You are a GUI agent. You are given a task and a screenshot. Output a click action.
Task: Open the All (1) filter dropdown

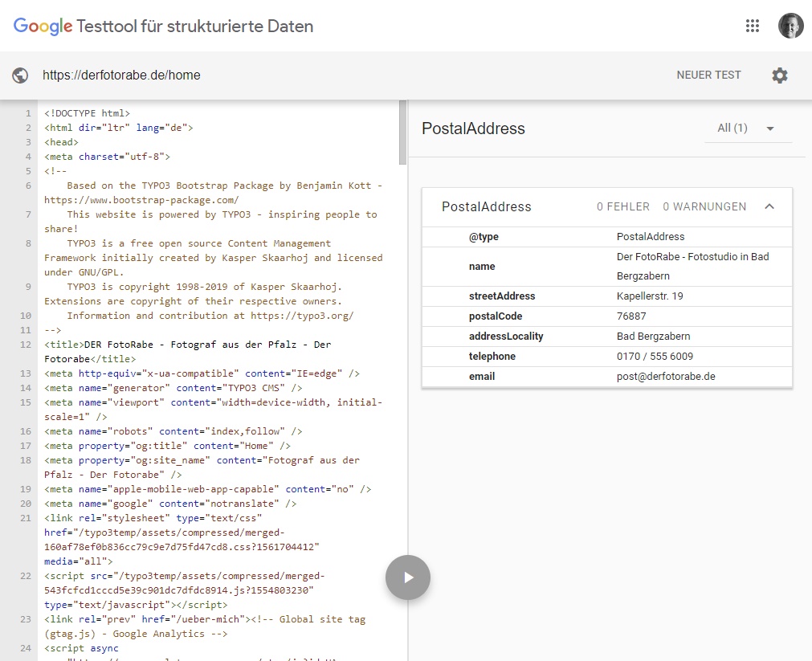tap(747, 129)
